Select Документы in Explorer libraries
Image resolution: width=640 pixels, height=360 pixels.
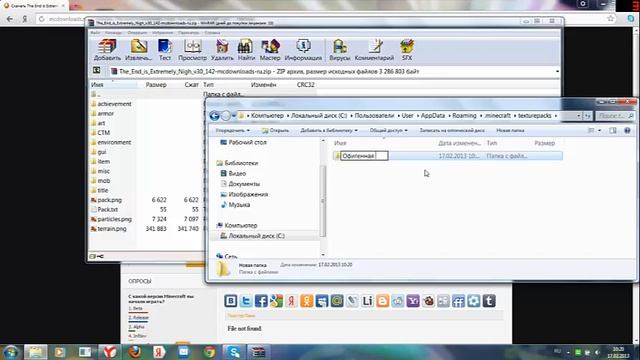[244, 184]
